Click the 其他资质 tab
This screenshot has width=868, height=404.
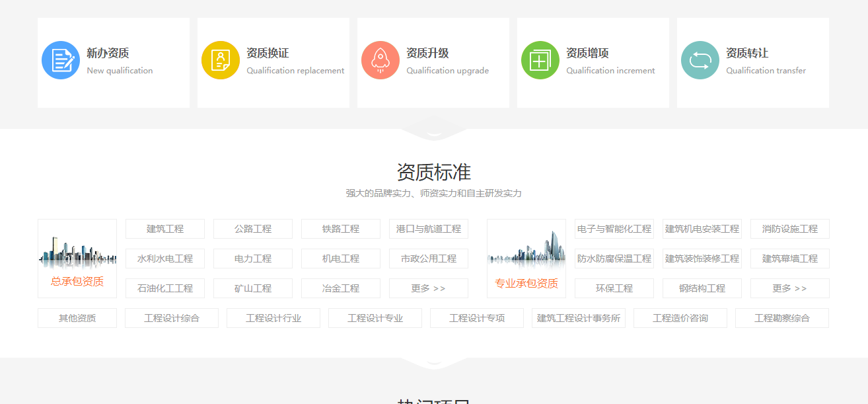click(77, 318)
